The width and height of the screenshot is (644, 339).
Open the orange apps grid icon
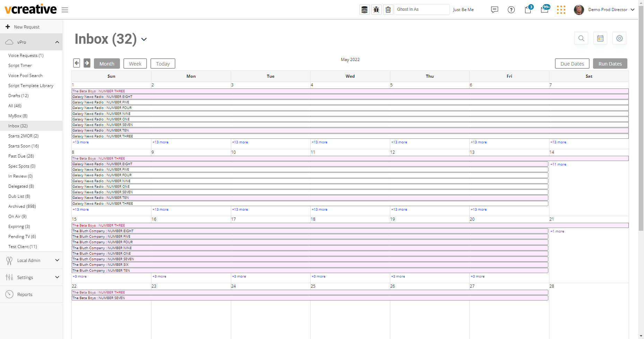click(561, 10)
